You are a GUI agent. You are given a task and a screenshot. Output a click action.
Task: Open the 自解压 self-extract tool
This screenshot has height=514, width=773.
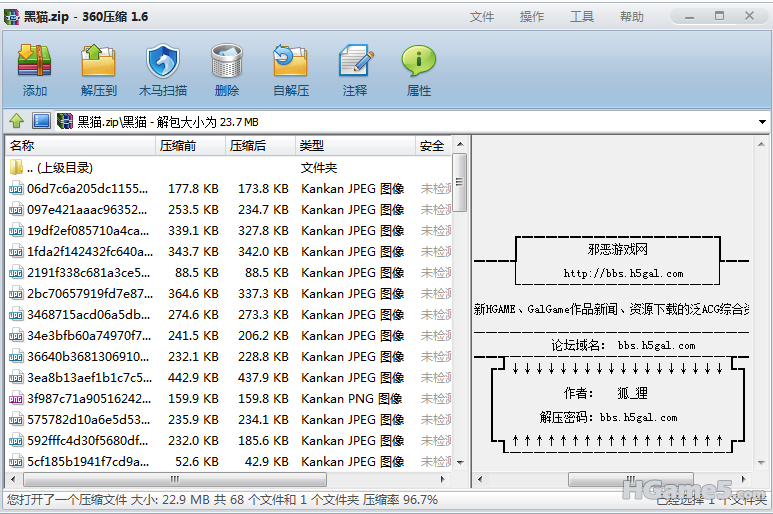291,70
